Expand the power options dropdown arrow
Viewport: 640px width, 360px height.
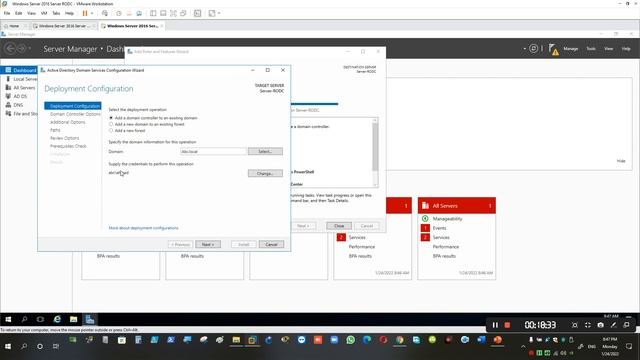pos(92,13)
